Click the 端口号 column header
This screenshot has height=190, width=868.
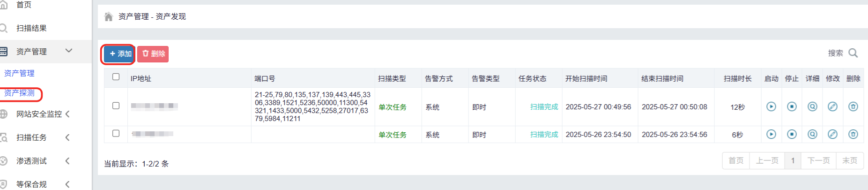[x=265, y=79]
